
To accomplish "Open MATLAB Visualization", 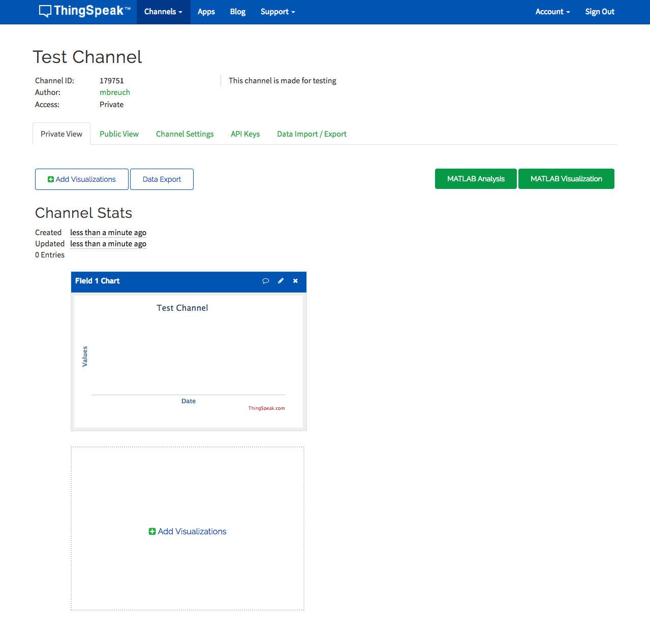I will pyautogui.click(x=566, y=179).
